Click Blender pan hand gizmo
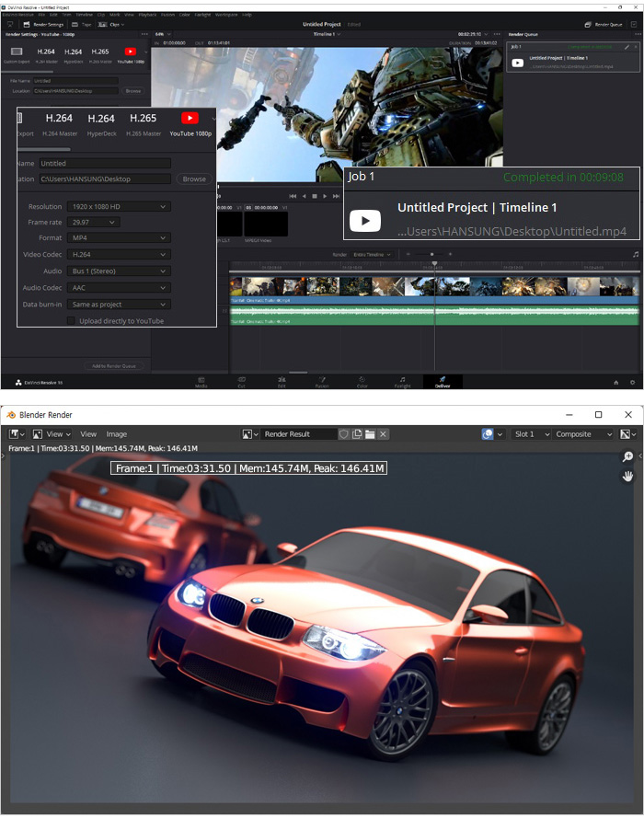This screenshot has height=818, width=644. pos(627,476)
